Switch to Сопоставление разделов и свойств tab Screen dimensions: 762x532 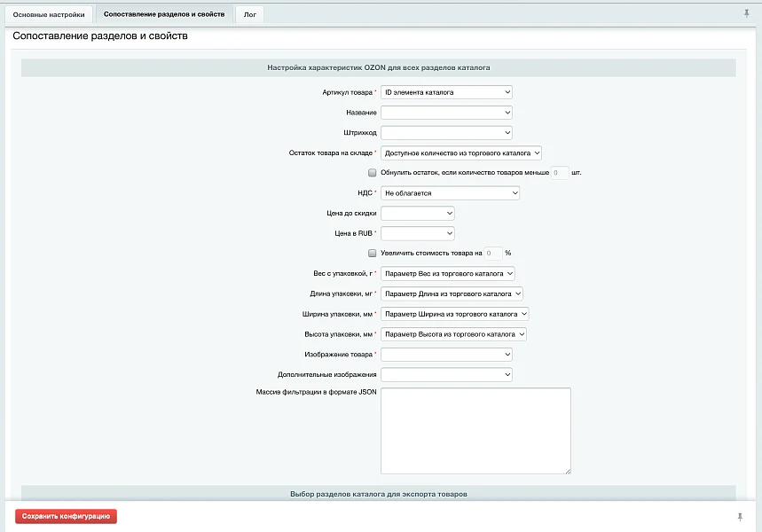[164, 14]
